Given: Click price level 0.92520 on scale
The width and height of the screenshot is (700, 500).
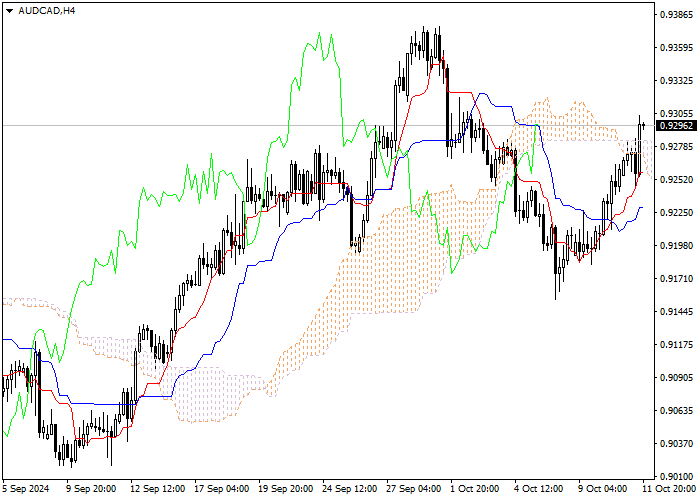Looking at the screenshot, I should pyautogui.click(x=677, y=179).
